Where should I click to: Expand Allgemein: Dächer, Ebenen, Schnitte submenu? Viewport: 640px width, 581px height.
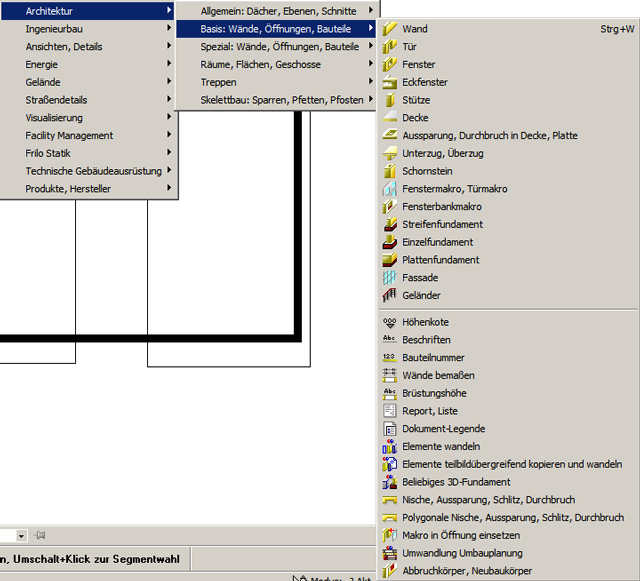(x=277, y=11)
